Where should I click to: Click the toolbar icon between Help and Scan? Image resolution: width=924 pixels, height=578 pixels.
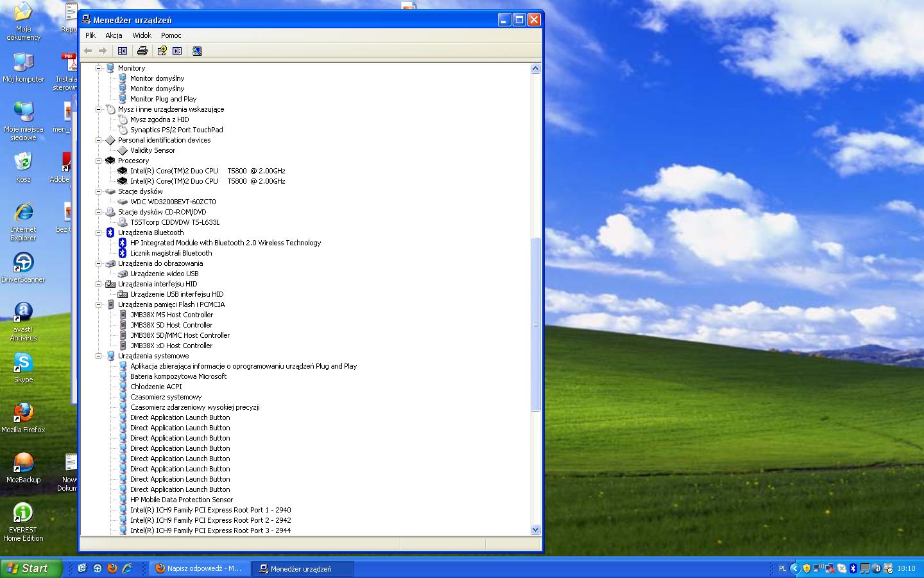[177, 51]
